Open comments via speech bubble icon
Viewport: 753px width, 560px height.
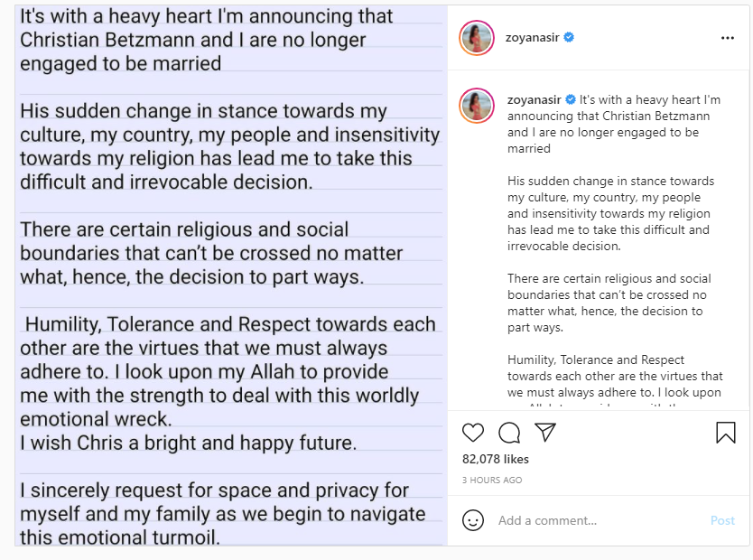point(509,433)
